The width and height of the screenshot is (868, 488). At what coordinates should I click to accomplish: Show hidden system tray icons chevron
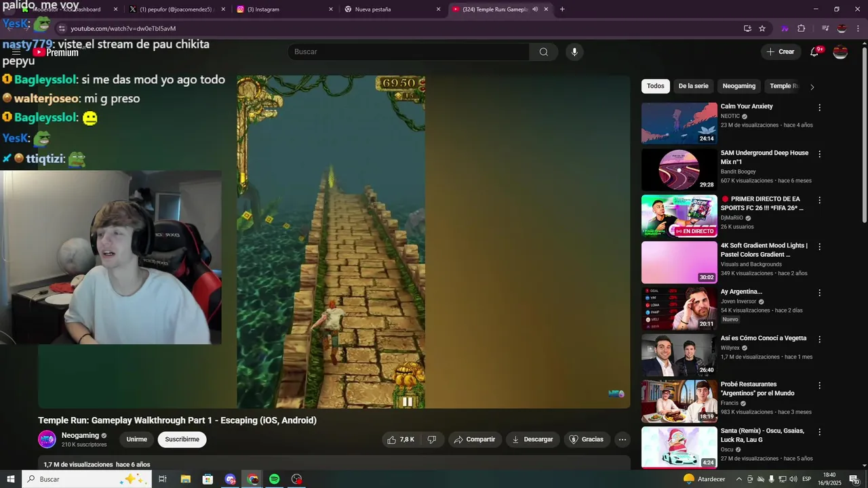pos(739,479)
